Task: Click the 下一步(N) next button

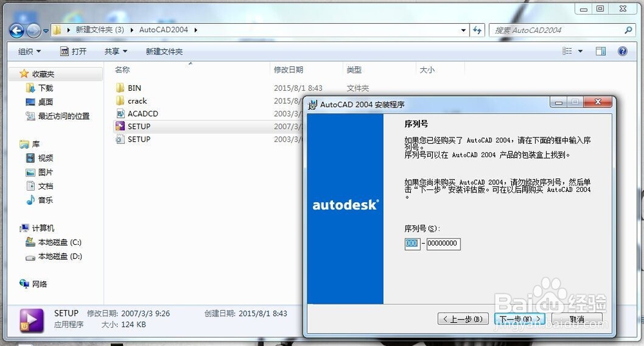Action: click(520, 319)
